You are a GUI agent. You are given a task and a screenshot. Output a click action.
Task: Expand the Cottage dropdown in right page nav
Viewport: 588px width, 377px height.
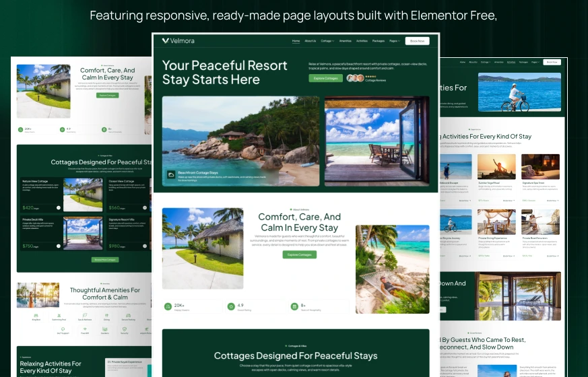485,62
